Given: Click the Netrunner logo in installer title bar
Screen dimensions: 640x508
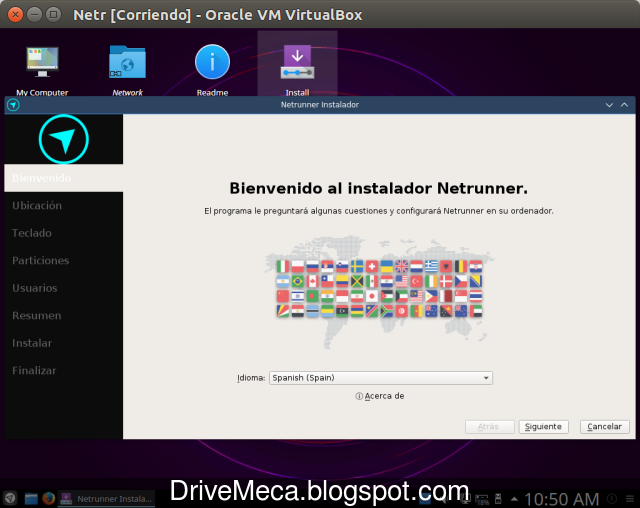Looking at the screenshot, I should (13, 105).
